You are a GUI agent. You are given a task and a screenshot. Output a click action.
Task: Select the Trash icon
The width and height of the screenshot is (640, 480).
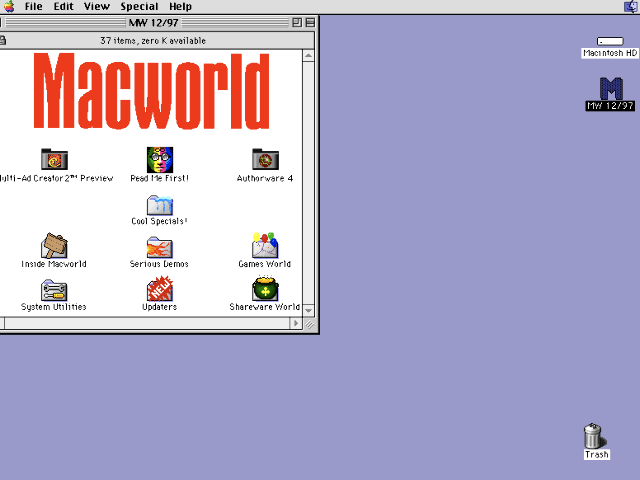(x=593, y=436)
